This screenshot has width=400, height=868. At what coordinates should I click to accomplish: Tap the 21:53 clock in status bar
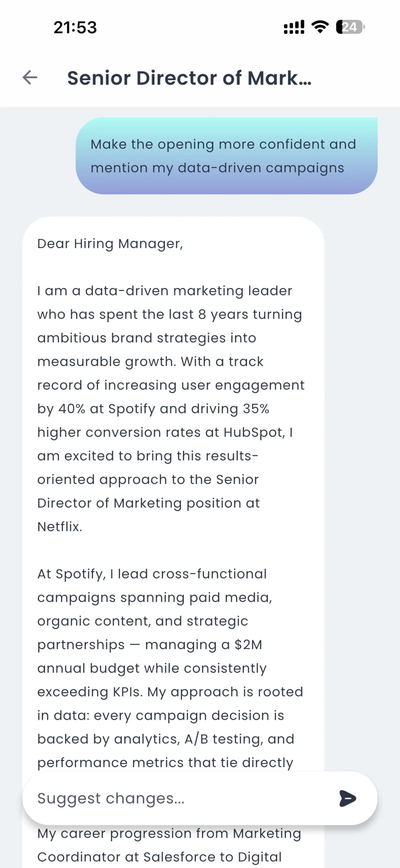(75, 27)
